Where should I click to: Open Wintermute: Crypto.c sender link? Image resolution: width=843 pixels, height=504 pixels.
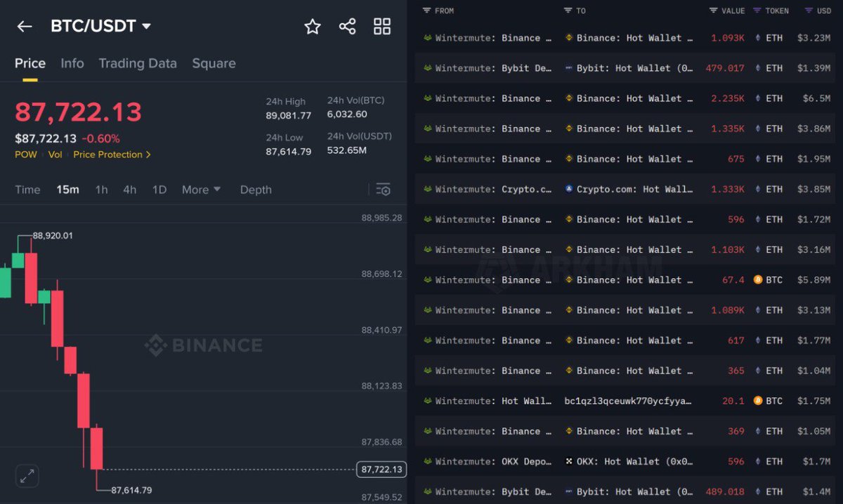click(x=493, y=189)
